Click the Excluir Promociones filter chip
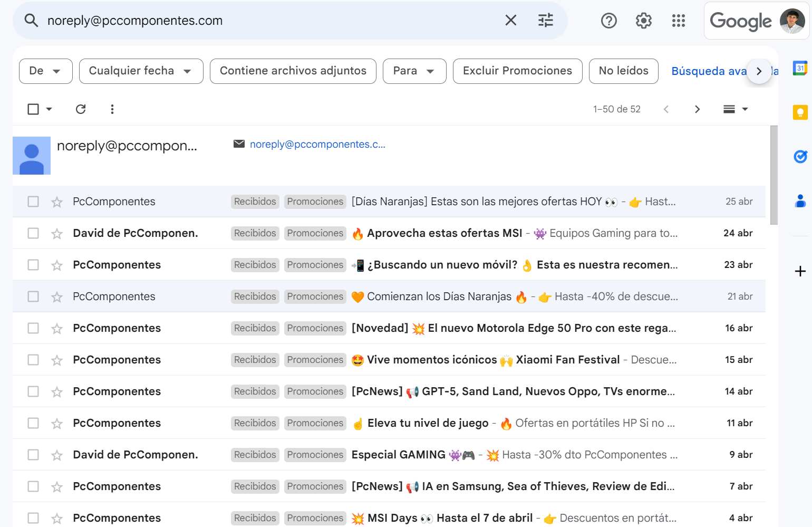The width and height of the screenshot is (812, 527). 517,71
